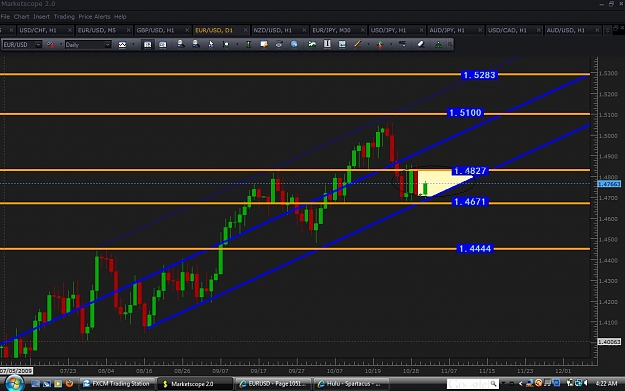The width and height of the screenshot is (625, 391).
Task: Click the grey circular icon left of the globe
Action: 279,44
